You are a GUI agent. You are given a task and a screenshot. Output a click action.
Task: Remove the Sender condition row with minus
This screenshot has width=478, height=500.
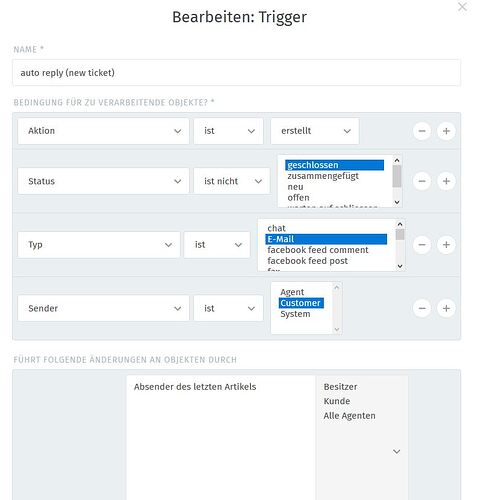(422, 308)
